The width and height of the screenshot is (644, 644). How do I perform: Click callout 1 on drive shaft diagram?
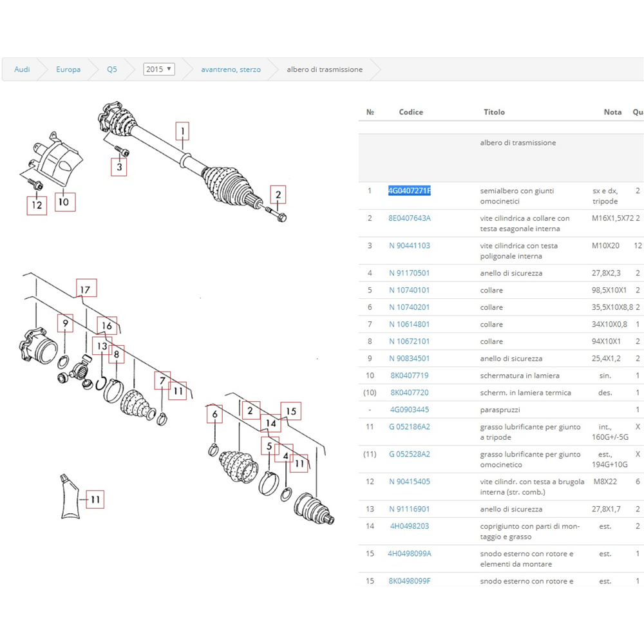(x=183, y=132)
